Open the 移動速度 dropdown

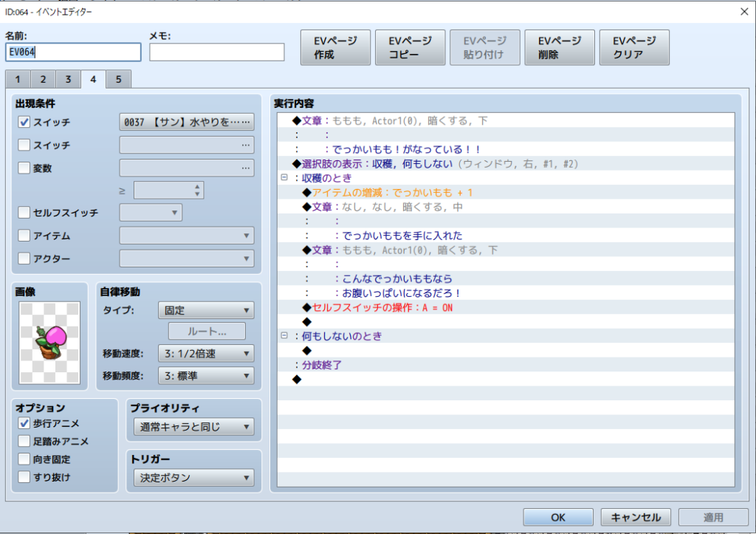206,353
